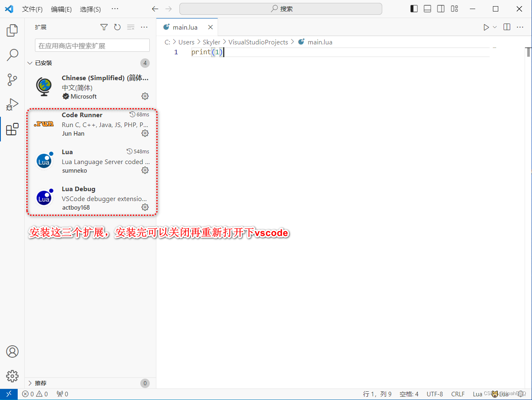Click line number 1 in the gutter
This screenshot has height=400, width=532.
(176, 52)
